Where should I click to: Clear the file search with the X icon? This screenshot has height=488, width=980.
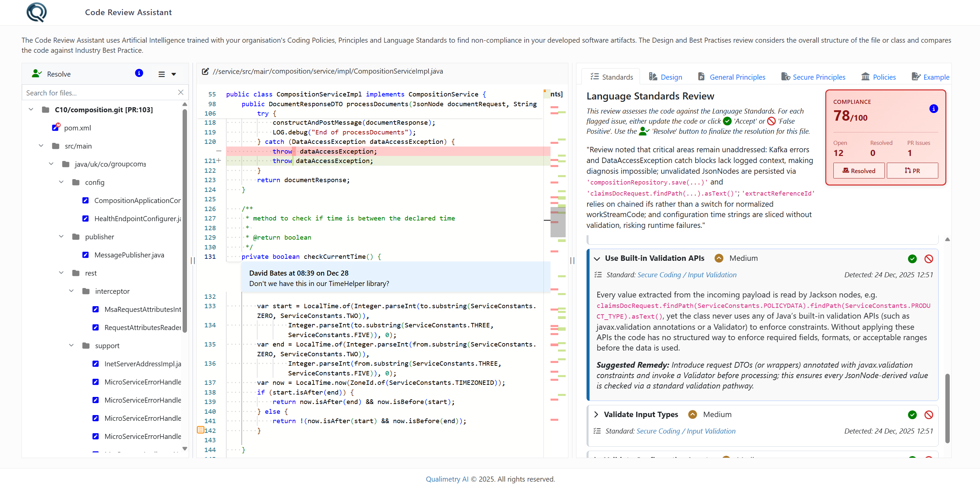(180, 92)
